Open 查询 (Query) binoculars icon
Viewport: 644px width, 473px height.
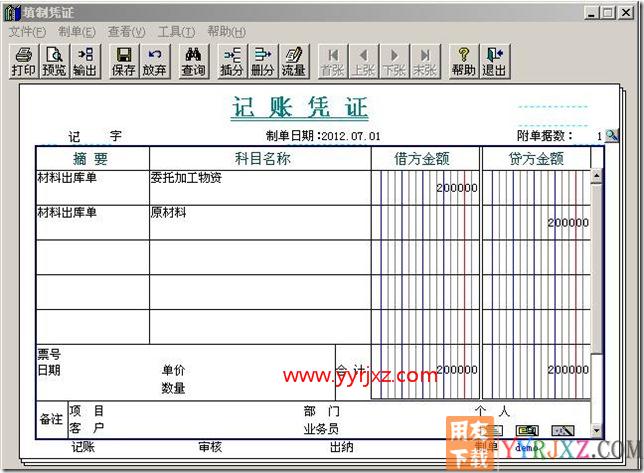pyautogui.click(x=193, y=61)
